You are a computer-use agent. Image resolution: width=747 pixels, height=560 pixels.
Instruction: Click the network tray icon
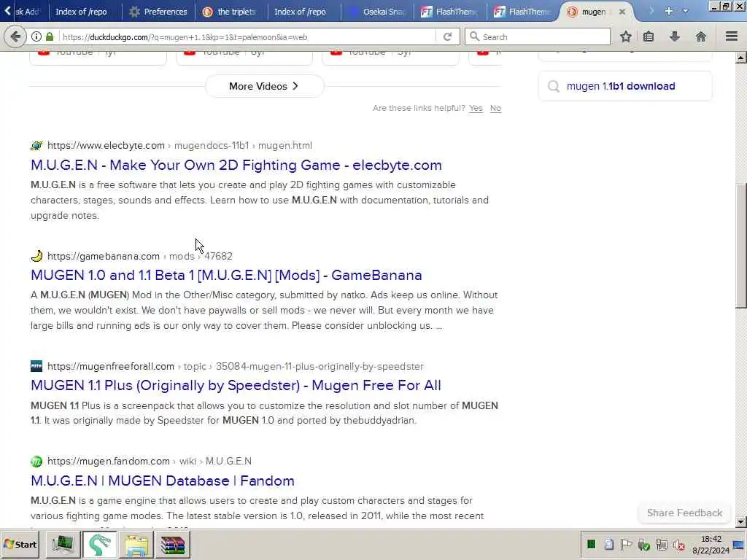pos(661,545)
